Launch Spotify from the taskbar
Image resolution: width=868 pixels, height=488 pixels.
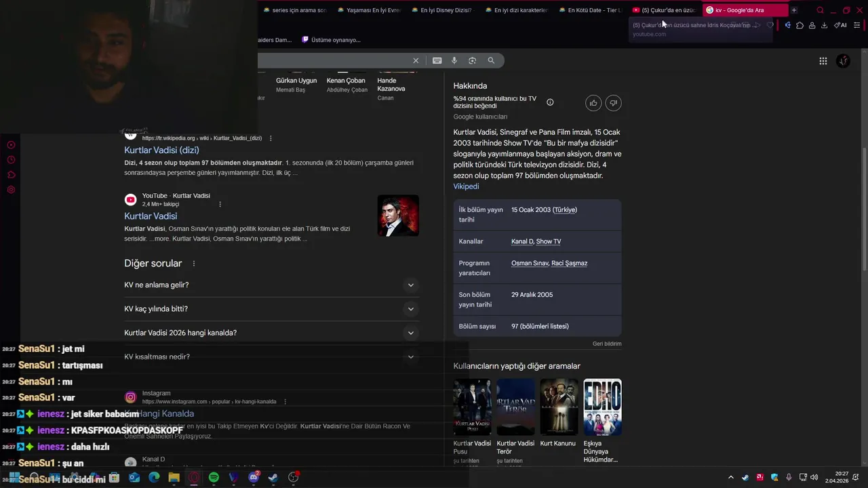coord(214,477)
